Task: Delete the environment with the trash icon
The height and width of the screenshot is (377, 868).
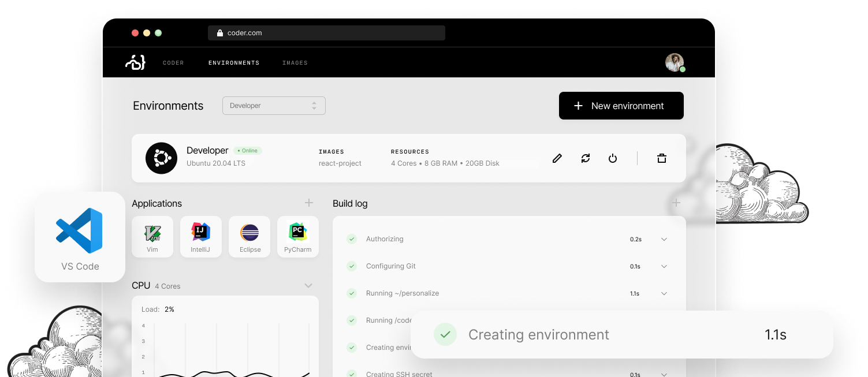Action: [662, 158]
